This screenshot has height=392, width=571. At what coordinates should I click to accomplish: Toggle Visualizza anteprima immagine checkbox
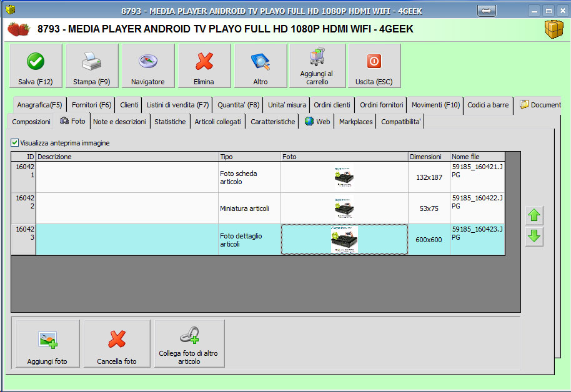(x=14, y=143)
